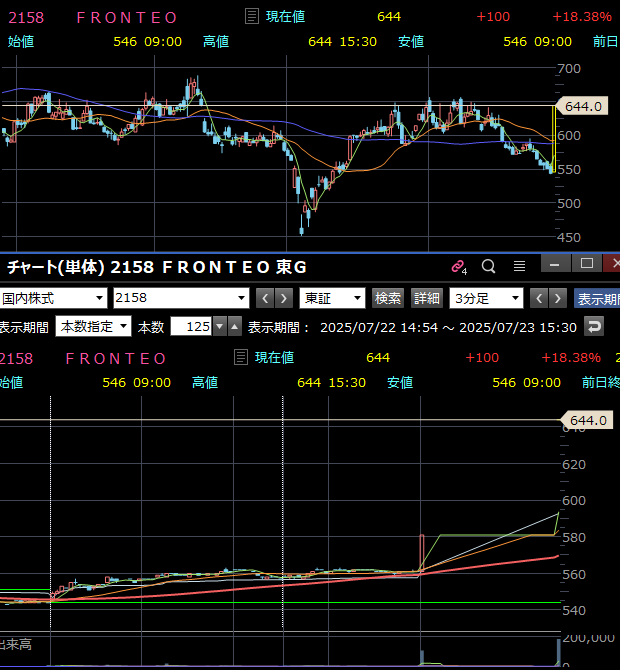Screen dimensions: 620x670
Task: Maximize the チャート(単体) window
Action: click(x=587, y=264)
